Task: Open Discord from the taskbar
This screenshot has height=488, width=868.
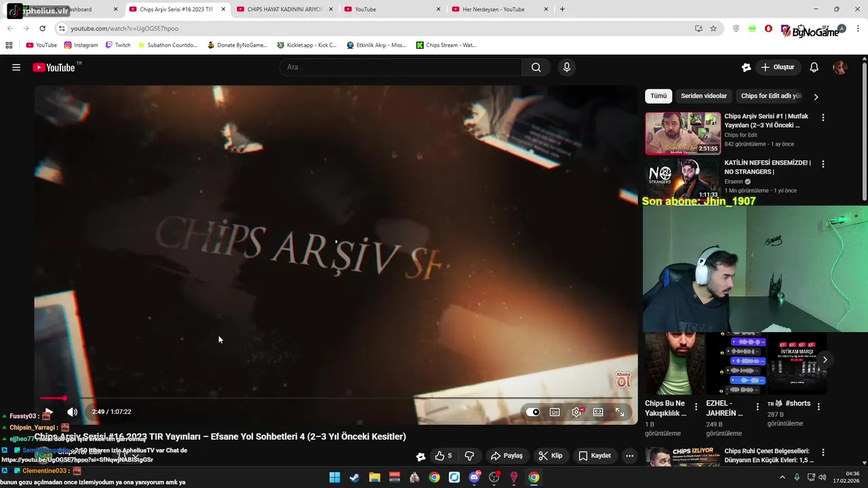Action: pyautogui.click(x=474, y=477)
